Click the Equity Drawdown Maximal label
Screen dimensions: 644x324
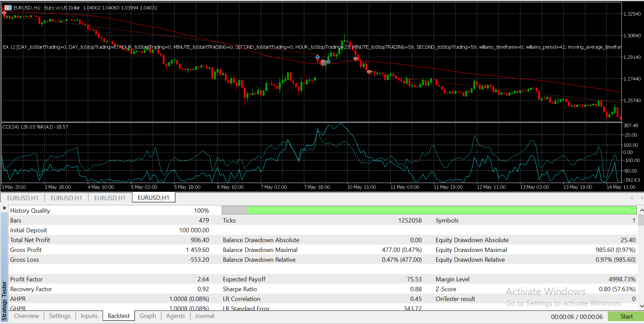click(471, 250)
